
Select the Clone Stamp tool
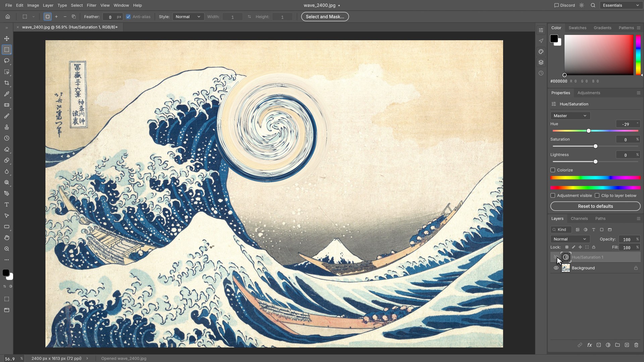click(7, 127)
